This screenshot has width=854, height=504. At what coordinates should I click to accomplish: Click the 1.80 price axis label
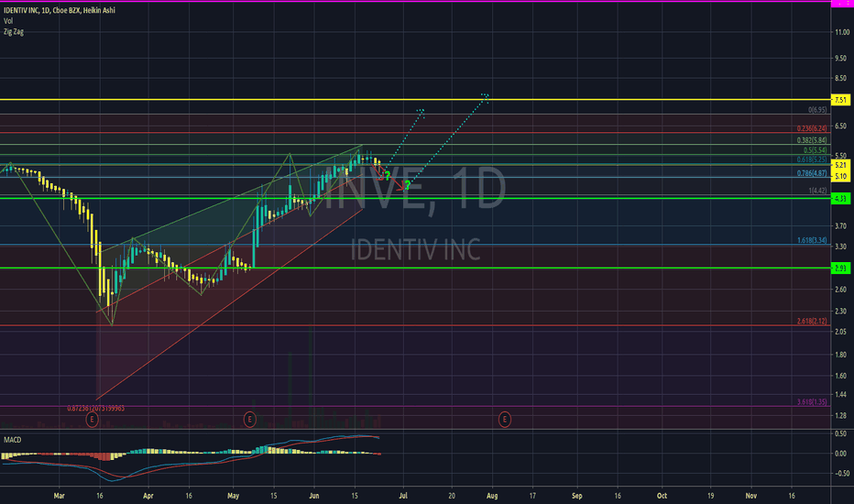point(841,355)
